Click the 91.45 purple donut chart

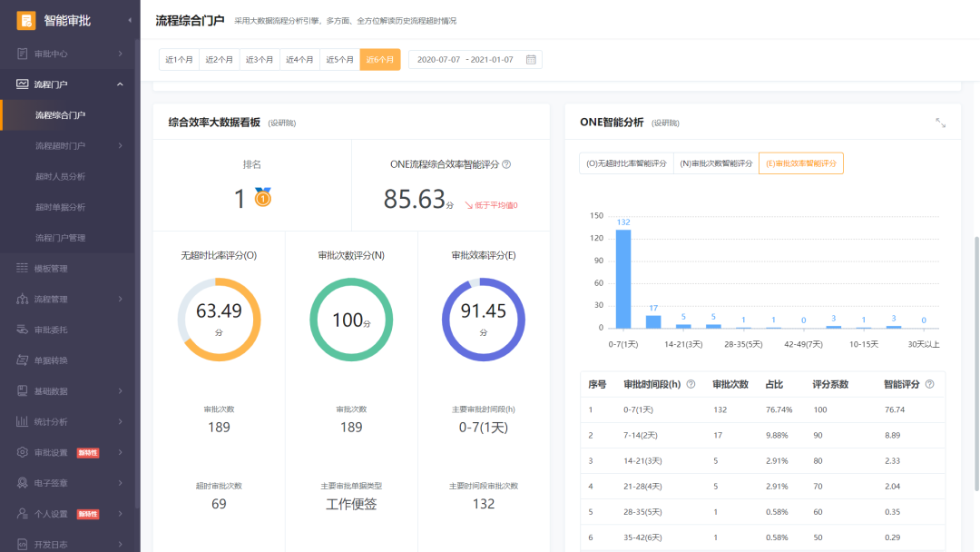[x=483, y=320]
